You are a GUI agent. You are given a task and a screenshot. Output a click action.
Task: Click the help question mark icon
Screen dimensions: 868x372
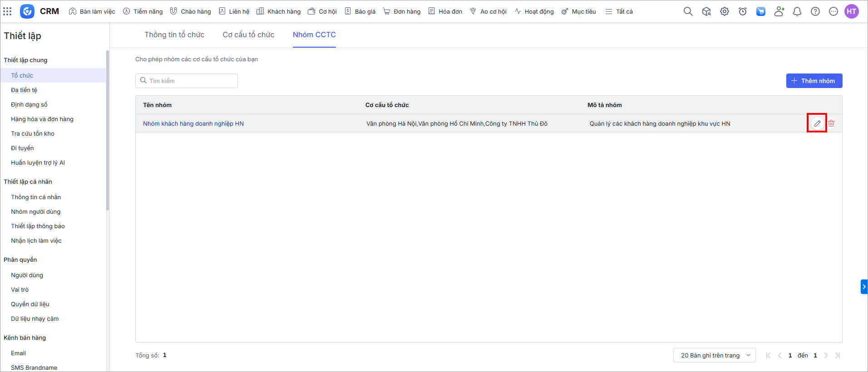815,11
